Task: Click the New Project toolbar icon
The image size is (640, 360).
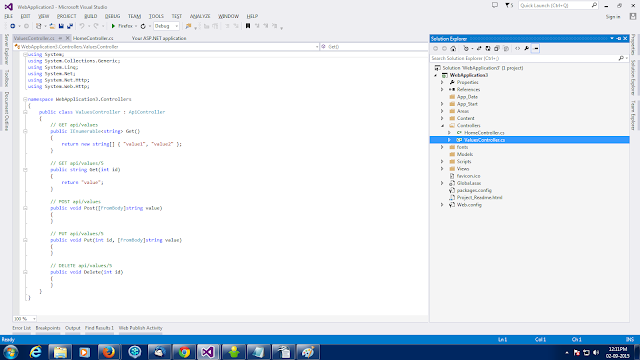Action: tap(38, 26)
